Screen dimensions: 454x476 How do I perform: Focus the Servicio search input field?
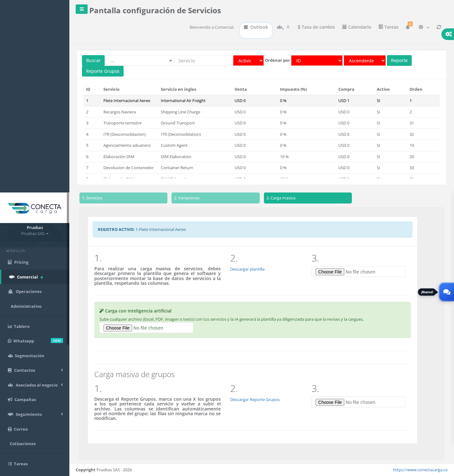pos(203,60)
